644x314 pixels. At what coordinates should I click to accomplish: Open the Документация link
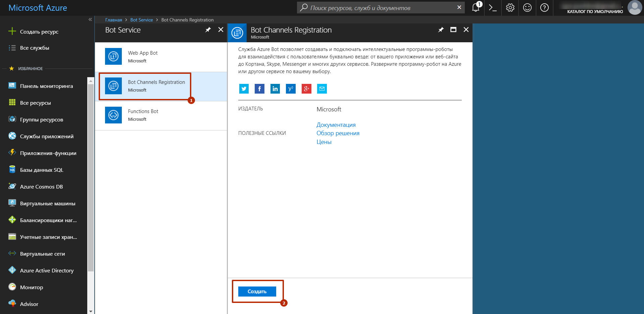click(x=336, y=124)
